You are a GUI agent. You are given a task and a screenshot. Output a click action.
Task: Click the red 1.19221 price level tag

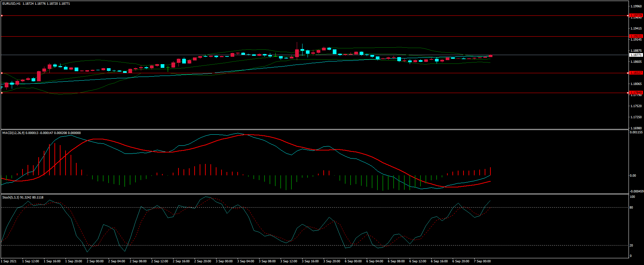point(636,36)
